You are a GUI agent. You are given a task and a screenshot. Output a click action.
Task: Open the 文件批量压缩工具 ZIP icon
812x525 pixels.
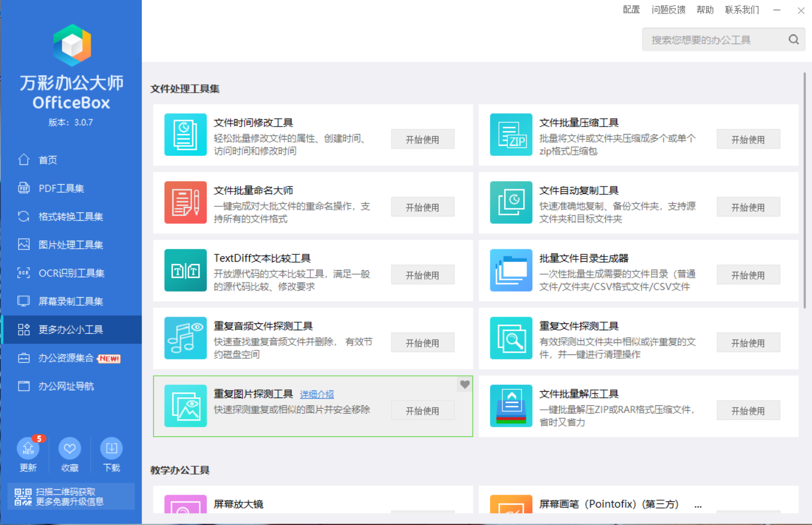[x=511, y=134]
